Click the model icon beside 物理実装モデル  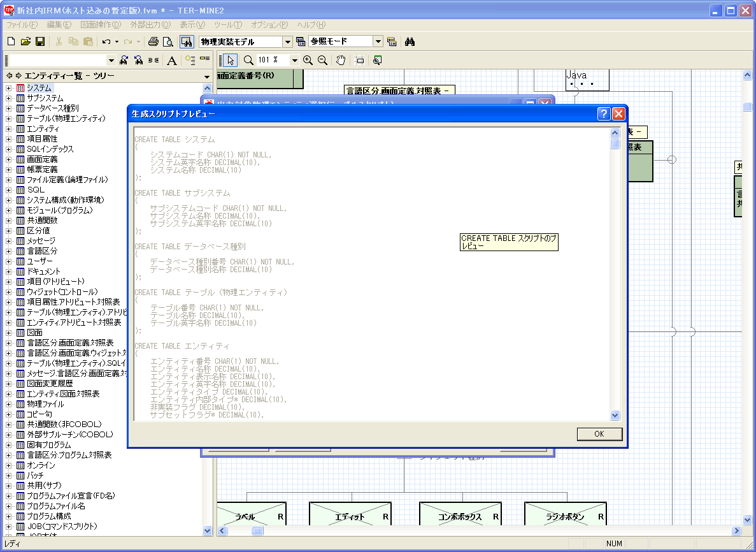(x=301, y=42)
